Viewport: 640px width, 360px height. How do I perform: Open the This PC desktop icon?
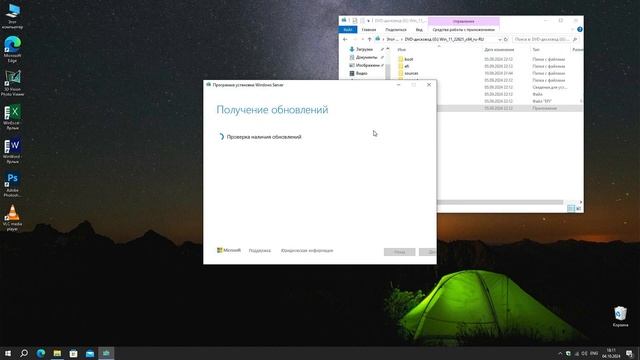[12, 16]
